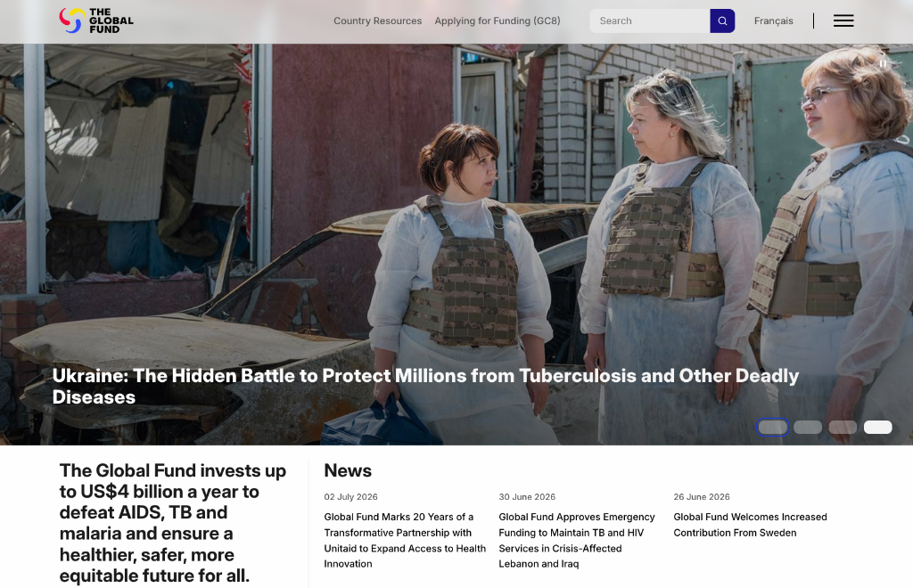Open the Lebanon and Iraq emergency funding article
Image resolution: width=913 pixels, height=588 pixels.
(x=577, y=540)
